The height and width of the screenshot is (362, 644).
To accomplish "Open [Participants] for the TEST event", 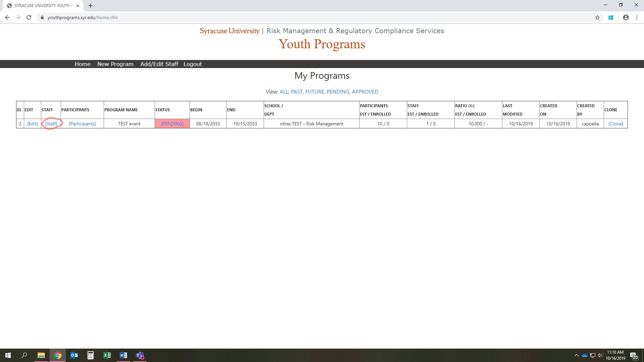I will pos(82,124).
